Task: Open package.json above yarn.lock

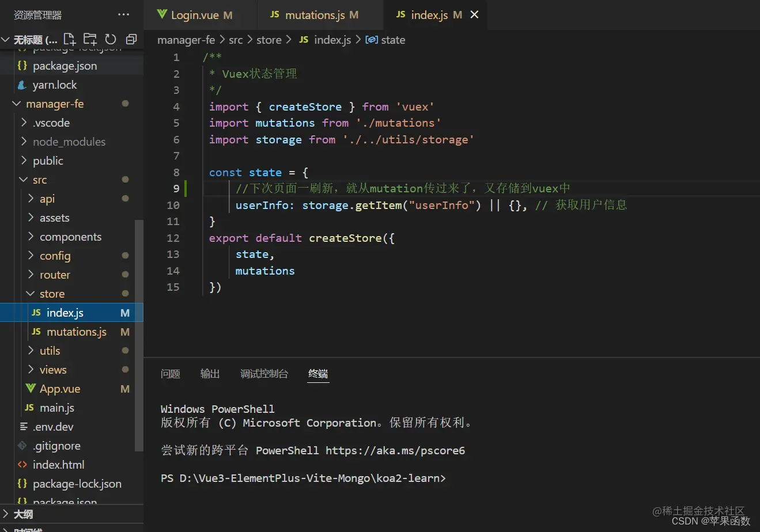Action: [71, 66]
